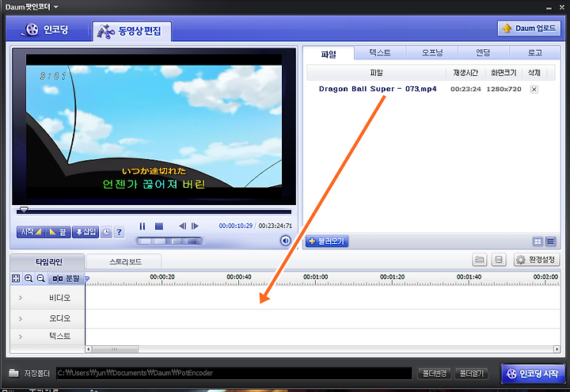The height and width of the screenshot is (392, 570).
Task: Click the video preview screen
Action: tap(154, 127)
